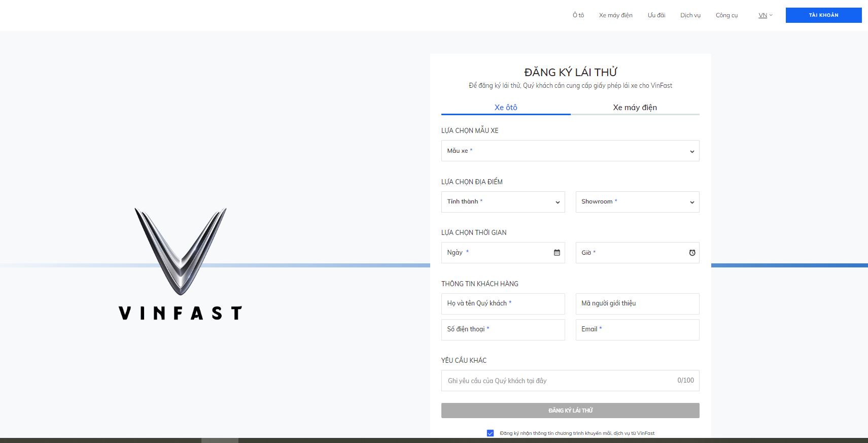
Task: Open the Dịch vụ menu
Action: (x=690, y=15)
